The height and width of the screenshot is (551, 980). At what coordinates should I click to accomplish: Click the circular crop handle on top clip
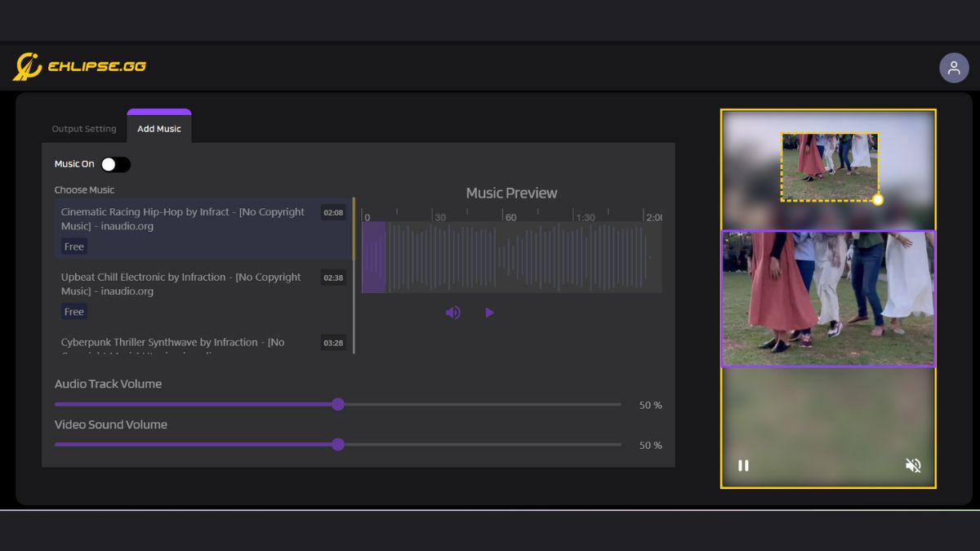click(876, 198)
